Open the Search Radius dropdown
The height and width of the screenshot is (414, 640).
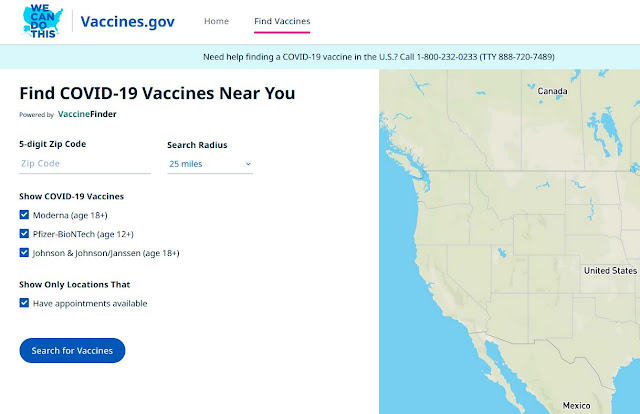209,163
